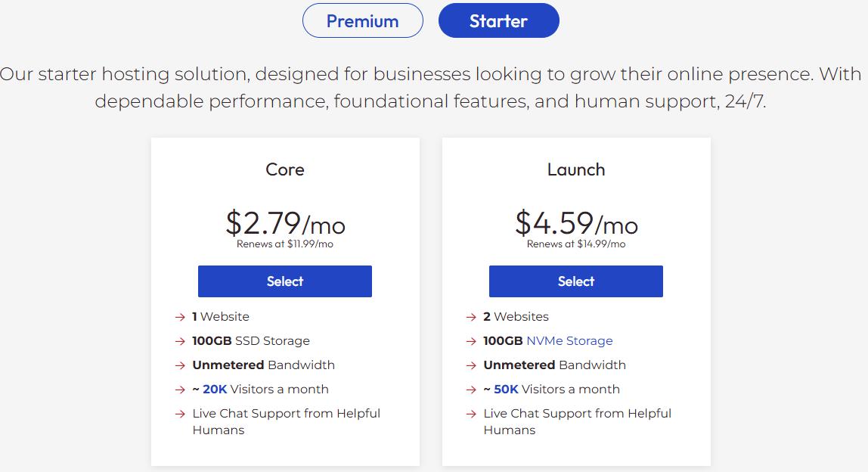Image resolution: width=868 pixels, height=472 pixels.
Task: Click the Renews at $11.99/mo text
Action: coord(285,244)
